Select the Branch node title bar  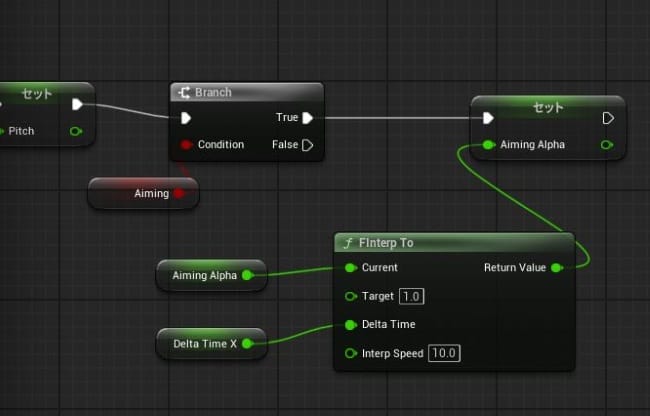tap(247, 92)
